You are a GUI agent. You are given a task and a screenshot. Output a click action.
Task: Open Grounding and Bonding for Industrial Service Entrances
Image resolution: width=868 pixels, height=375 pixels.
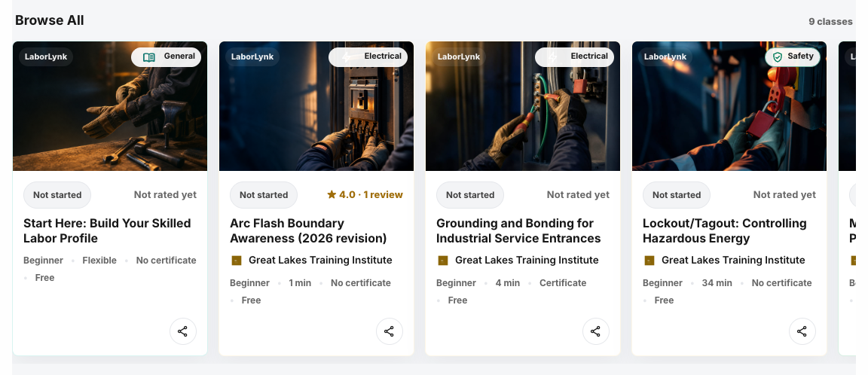(x=518, y=231)
